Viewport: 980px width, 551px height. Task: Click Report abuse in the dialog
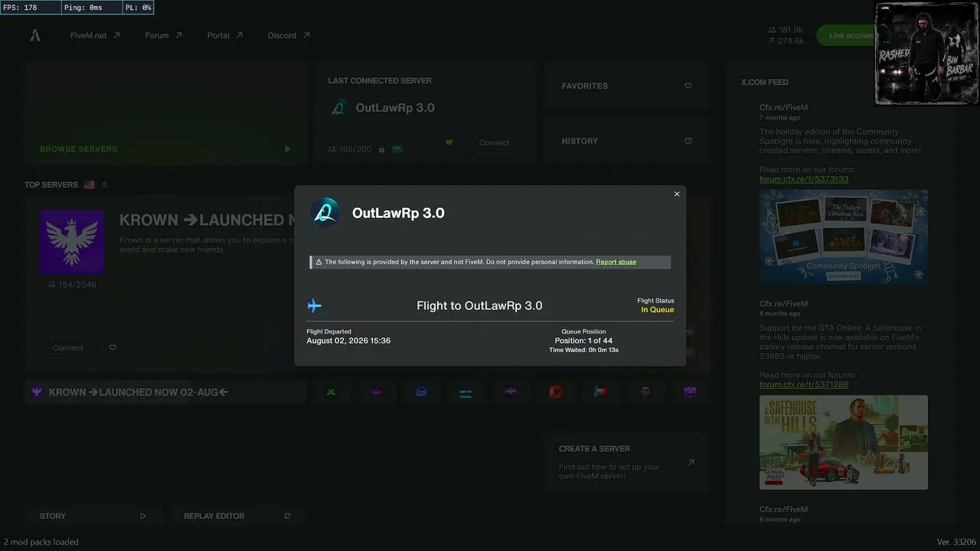coord(616,262)
